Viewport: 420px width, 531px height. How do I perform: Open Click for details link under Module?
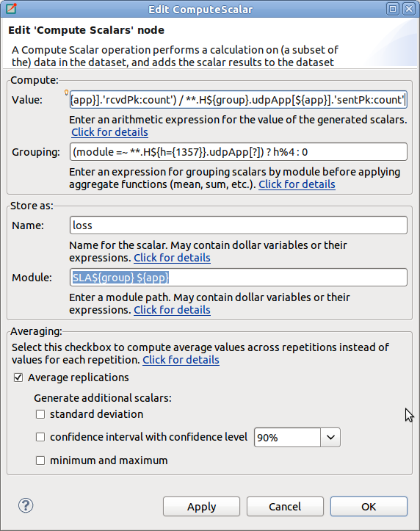pyautogui.click(x=172, y=310)
